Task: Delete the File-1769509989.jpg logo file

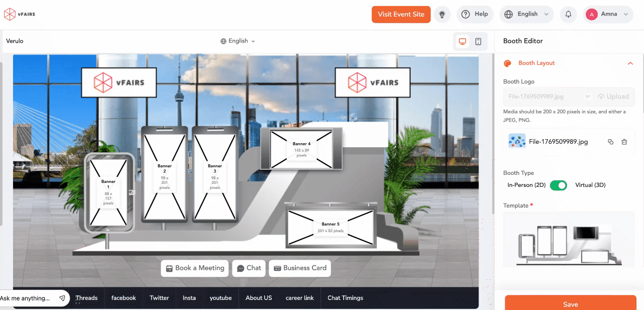Action: coord(624,142)
